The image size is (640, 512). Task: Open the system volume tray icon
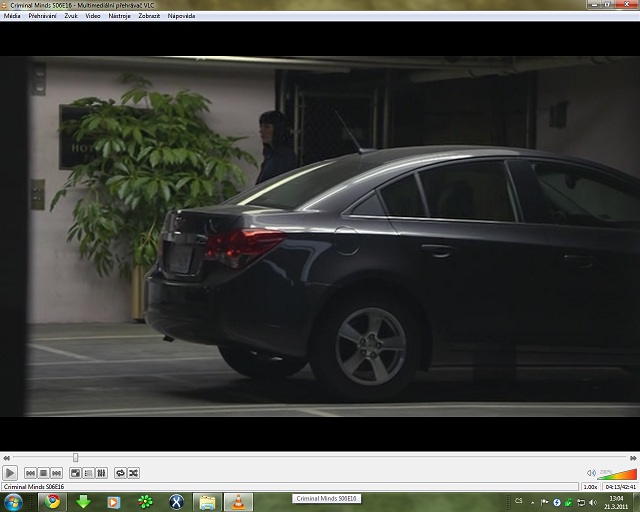pos(593,503)
